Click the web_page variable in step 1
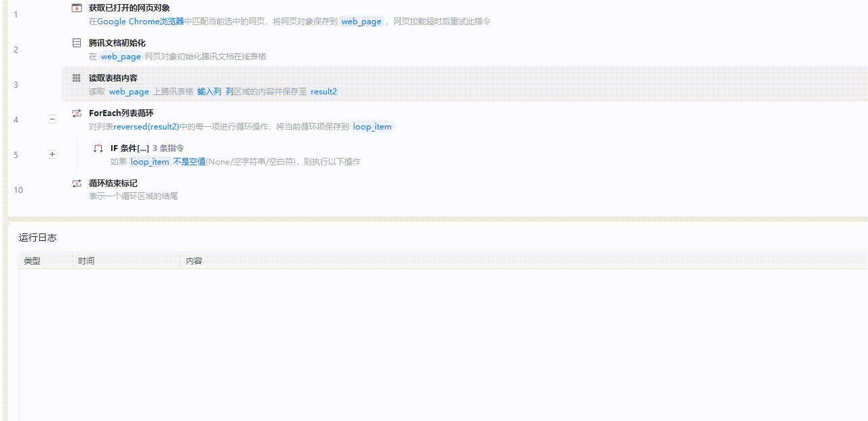This screenshot has height=421, width=868. click(362, 22)
